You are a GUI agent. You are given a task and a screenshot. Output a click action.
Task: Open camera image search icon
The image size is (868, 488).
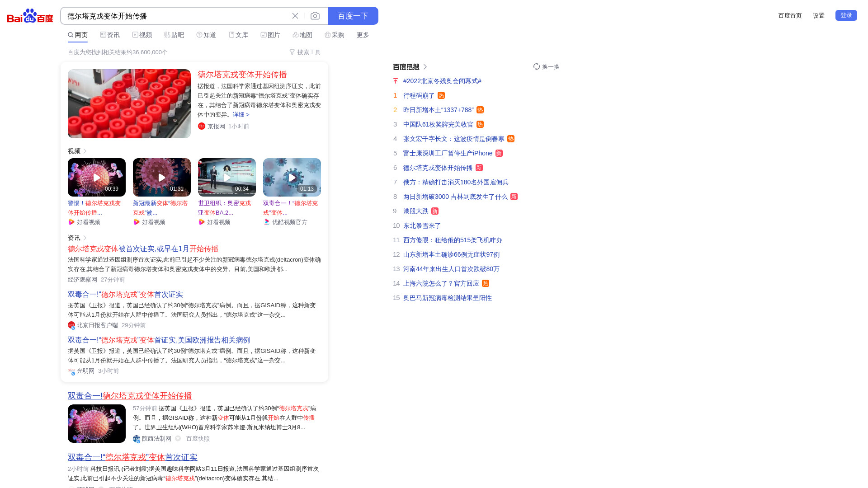pyautogui.click(x=315, y=16)
